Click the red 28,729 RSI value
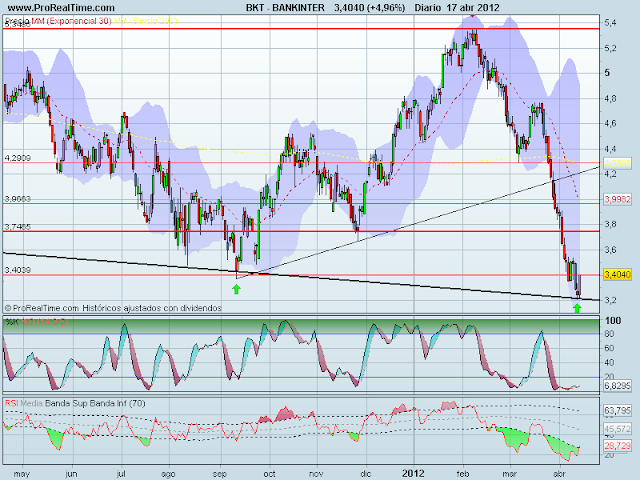This screenshot has height=480, width=640. point(618,445)
